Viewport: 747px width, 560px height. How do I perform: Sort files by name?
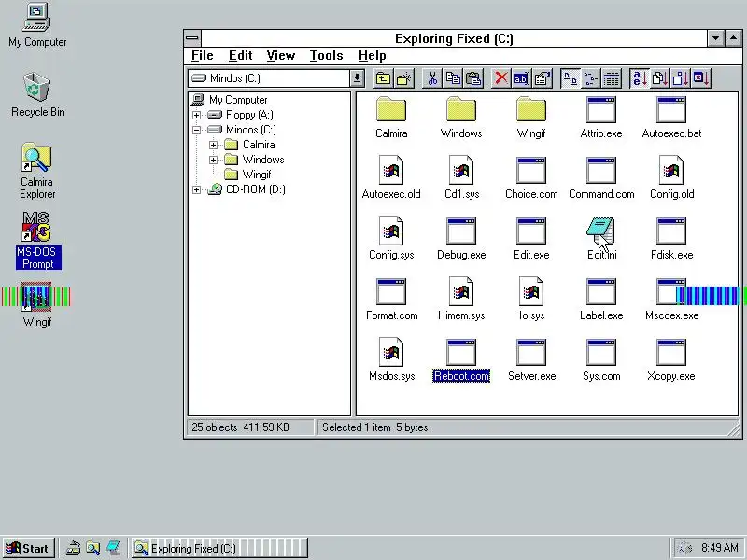point(639,78)
